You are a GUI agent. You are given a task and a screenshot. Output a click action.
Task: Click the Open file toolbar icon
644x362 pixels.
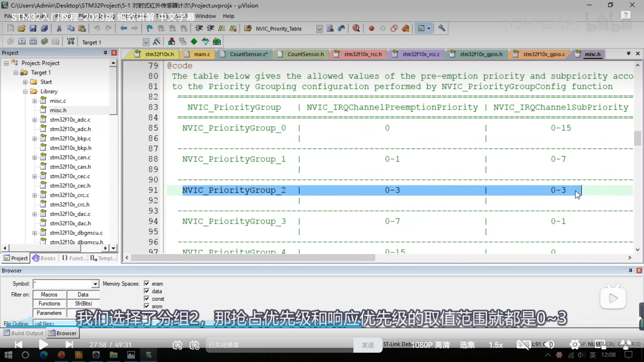tap(22, 28)
